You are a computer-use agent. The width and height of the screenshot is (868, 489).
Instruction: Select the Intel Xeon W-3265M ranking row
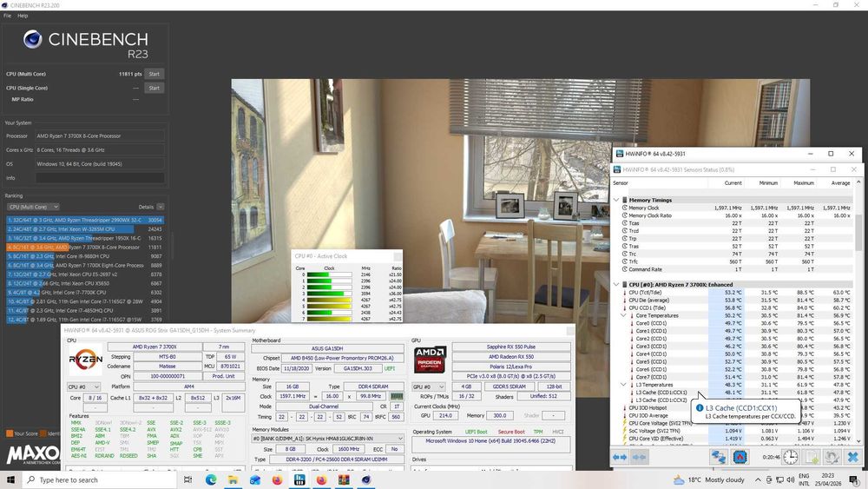(x=85, y=228)
